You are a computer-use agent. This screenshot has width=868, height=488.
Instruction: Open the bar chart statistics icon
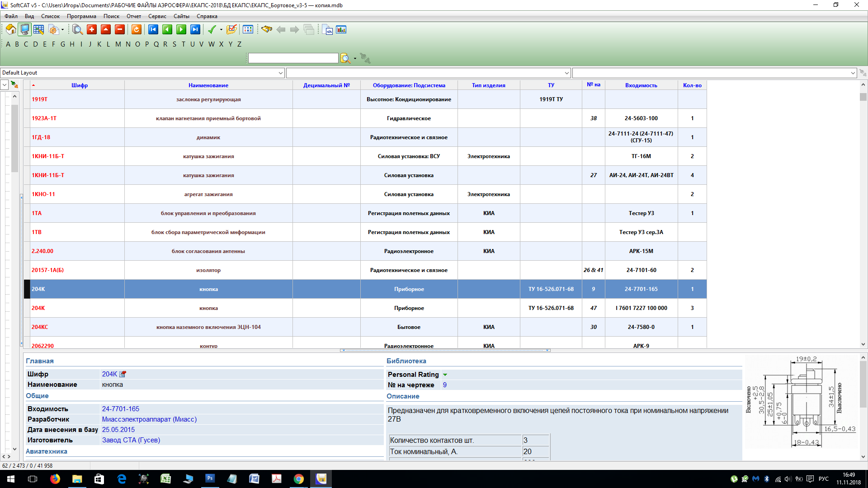[341, 29]
